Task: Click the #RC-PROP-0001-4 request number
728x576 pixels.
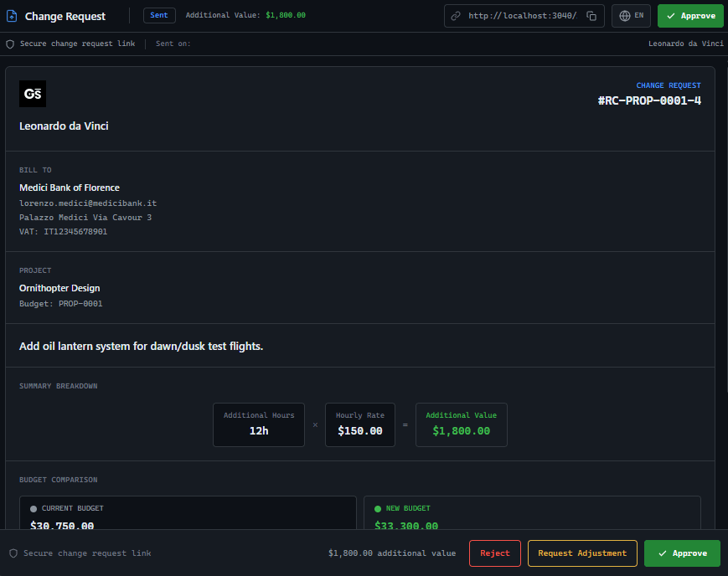Action: (649, 100)
